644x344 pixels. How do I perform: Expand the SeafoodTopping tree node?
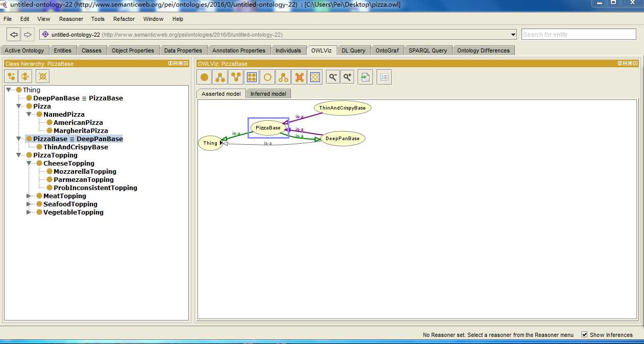29,204
